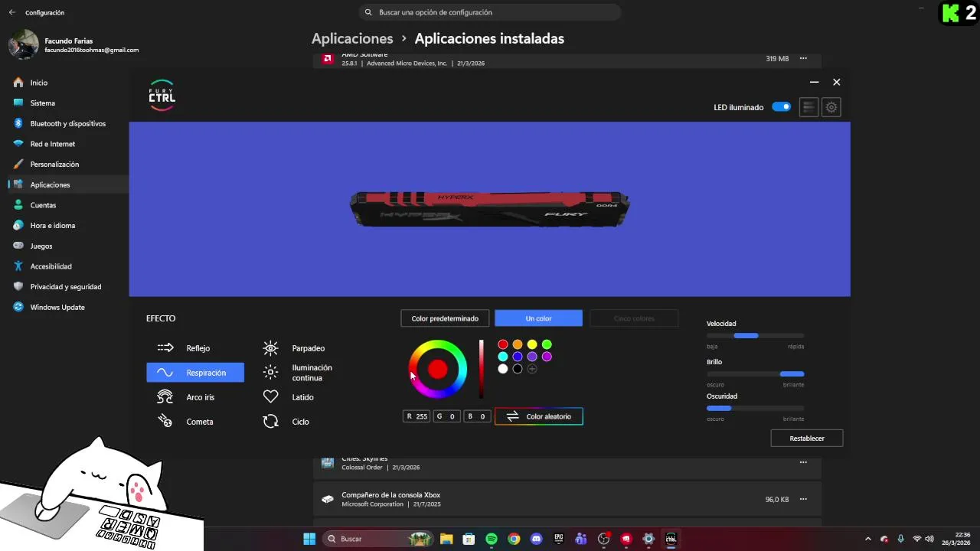Choose the Iluminación continua sun icon
The height and width of the screenshot is (551, 980).
270,373
